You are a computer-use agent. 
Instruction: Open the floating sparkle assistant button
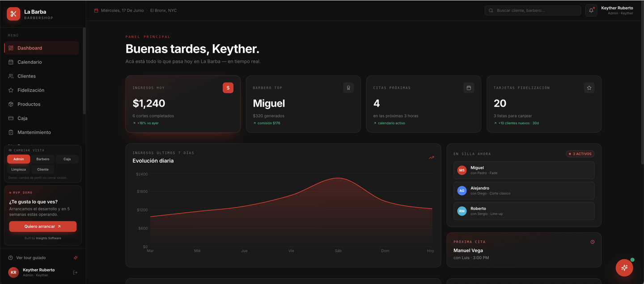tap(624, 267)
